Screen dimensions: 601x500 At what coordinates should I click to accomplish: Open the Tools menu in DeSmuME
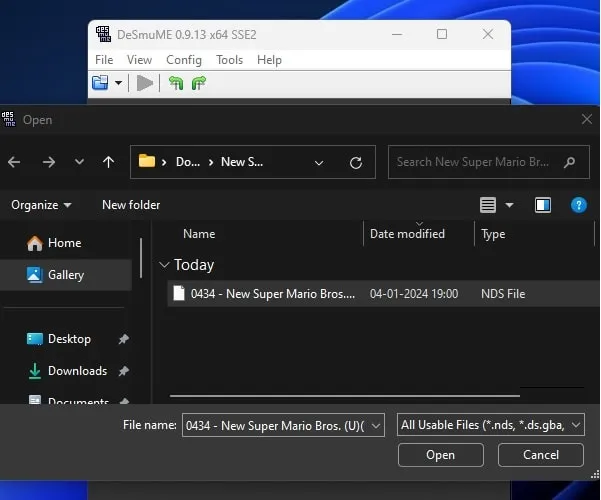(x=229, y=60)
